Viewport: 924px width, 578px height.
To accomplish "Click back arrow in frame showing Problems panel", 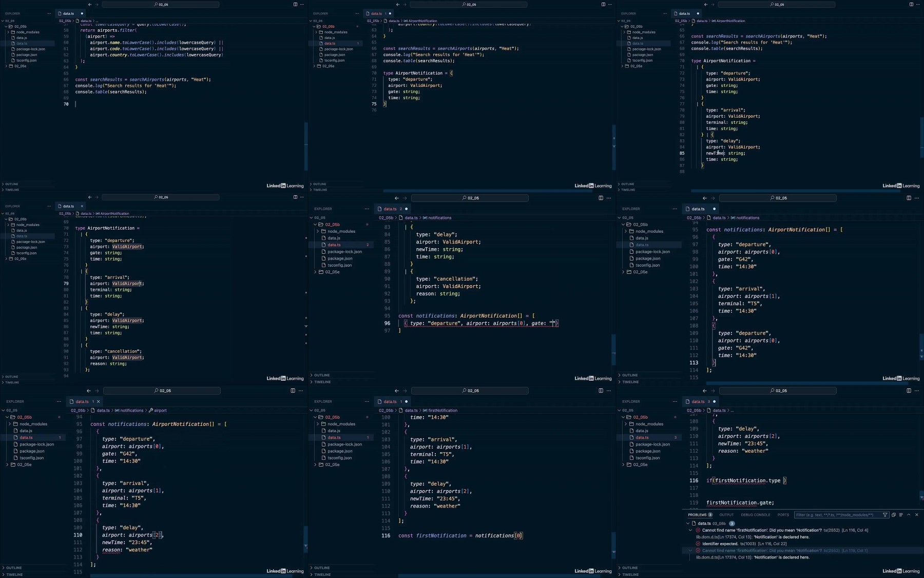I will (705, 390).
